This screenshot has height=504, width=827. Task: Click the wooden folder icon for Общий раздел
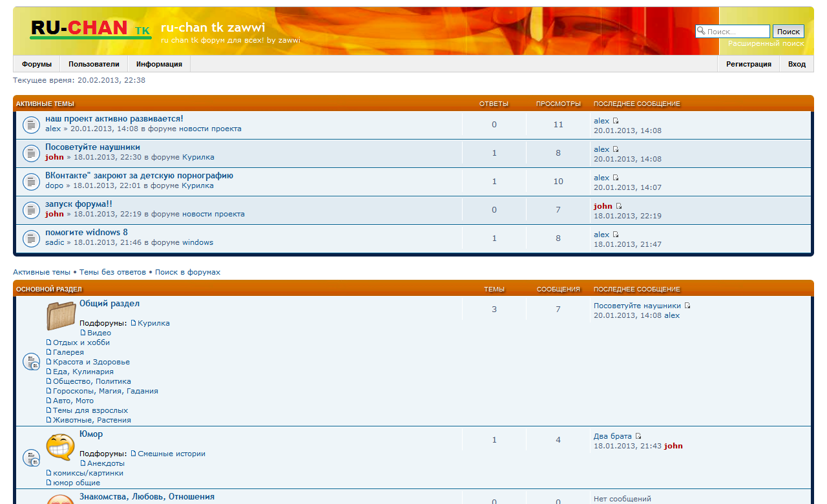click(61, 316)
